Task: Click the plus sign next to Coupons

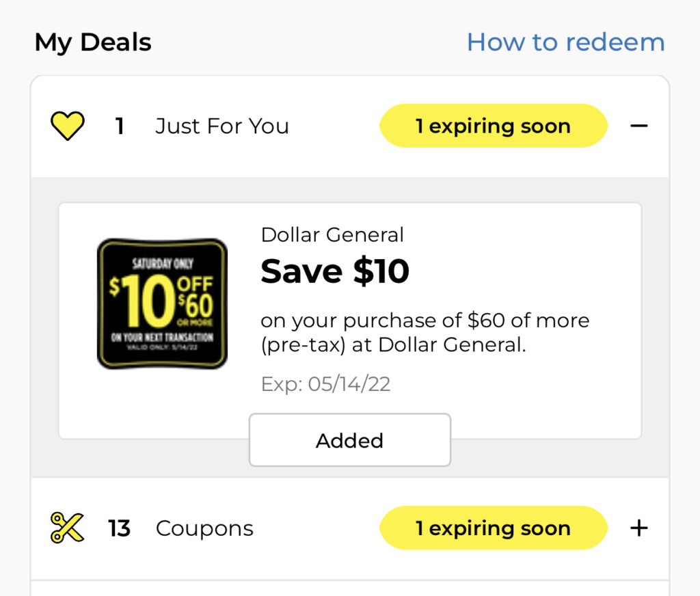Action: coord(640,527)
